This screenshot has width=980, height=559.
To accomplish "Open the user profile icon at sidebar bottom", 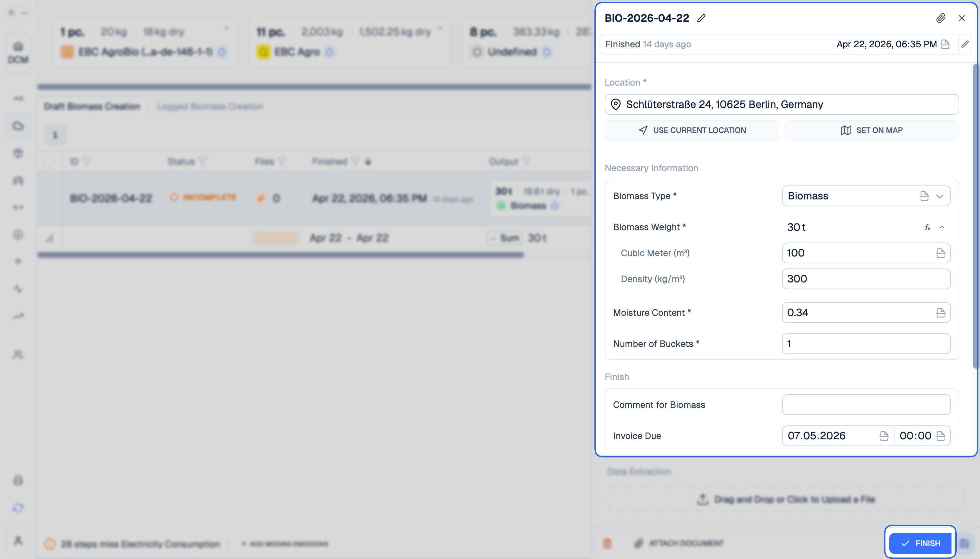I will (18, 541).
